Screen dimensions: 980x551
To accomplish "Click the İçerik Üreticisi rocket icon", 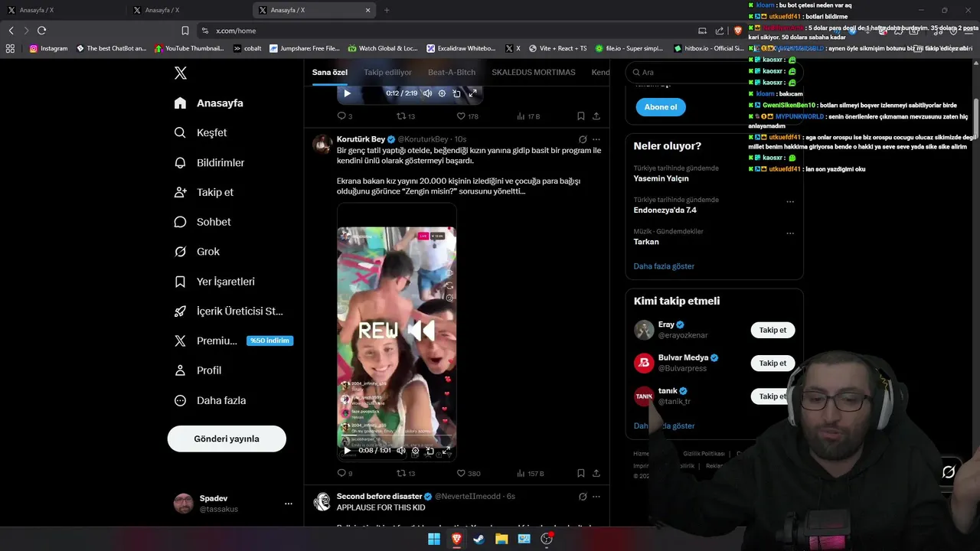I will 180,311.
